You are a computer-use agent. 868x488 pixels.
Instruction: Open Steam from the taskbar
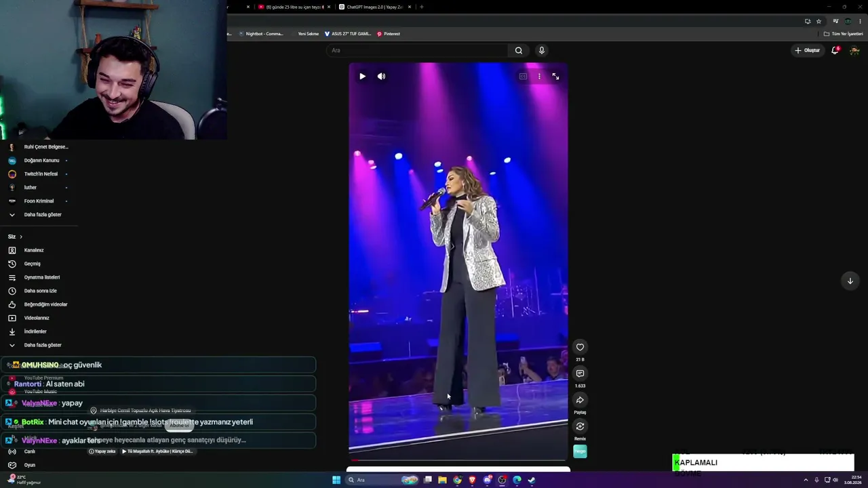coord(532,480)
